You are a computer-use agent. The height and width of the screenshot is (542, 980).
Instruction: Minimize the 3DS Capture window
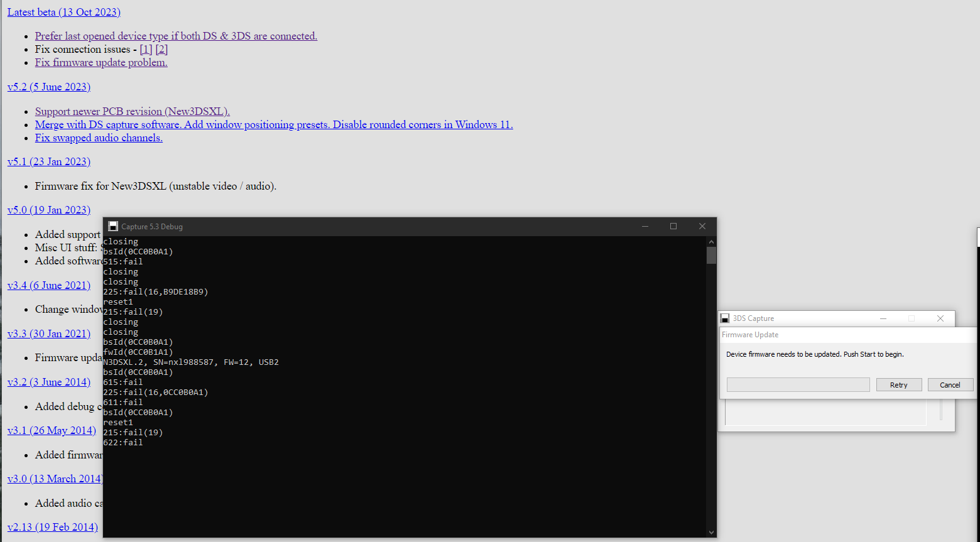[x=883, y=318]
